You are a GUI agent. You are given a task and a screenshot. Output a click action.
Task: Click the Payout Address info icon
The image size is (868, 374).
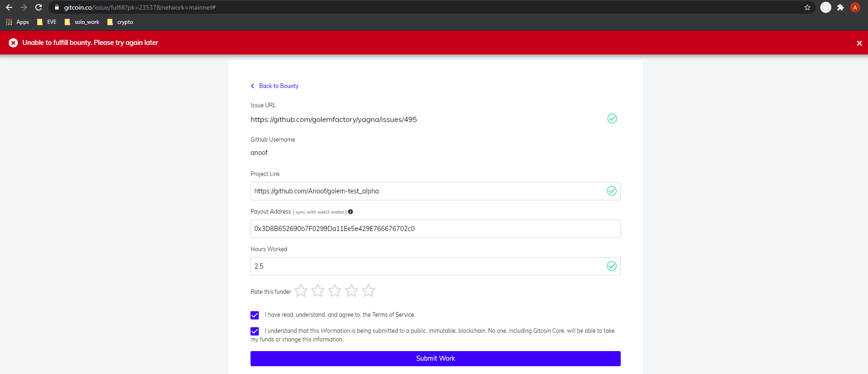click(x=351, y=212)
